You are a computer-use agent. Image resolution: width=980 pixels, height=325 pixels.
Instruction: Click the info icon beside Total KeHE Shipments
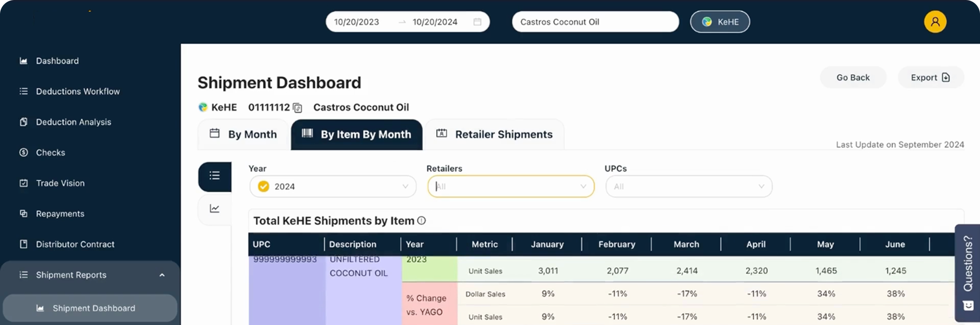pos(421,221)
